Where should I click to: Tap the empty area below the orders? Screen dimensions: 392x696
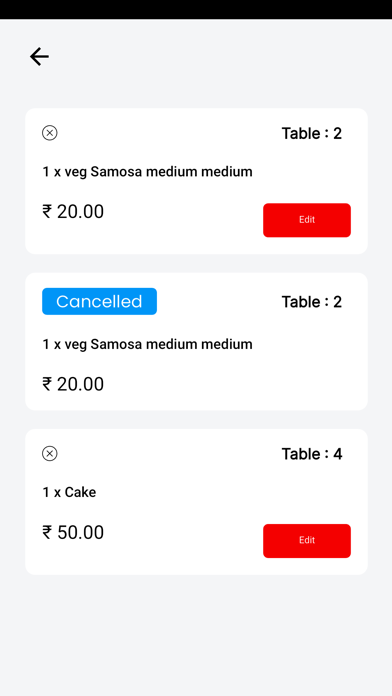tap(196, 635)
